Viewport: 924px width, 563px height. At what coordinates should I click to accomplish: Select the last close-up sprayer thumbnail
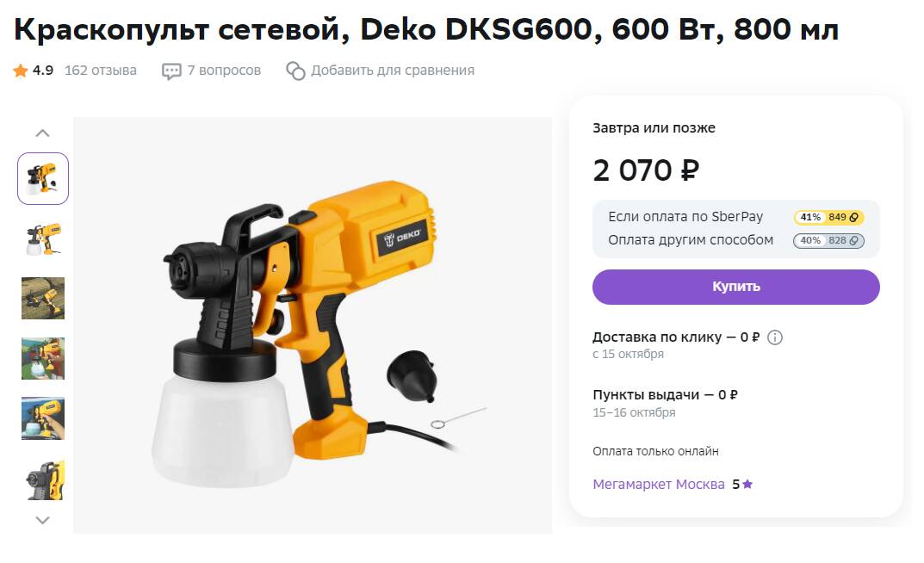coord(43,479)
